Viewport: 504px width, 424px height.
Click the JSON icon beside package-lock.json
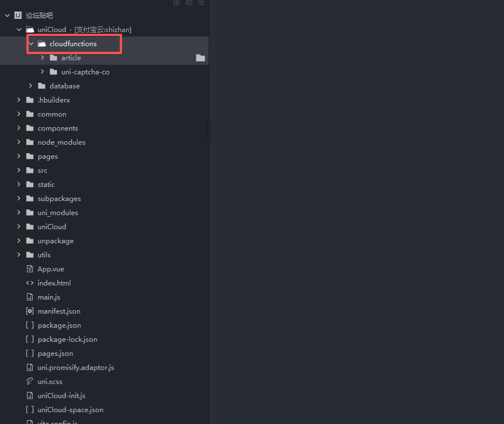pyautogui.click(x=30, y=340)
